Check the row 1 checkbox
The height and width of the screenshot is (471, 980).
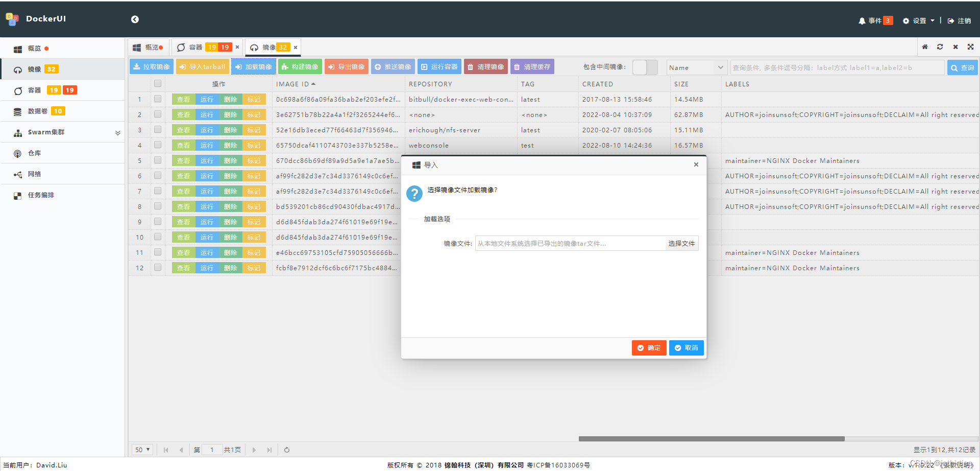158,99
